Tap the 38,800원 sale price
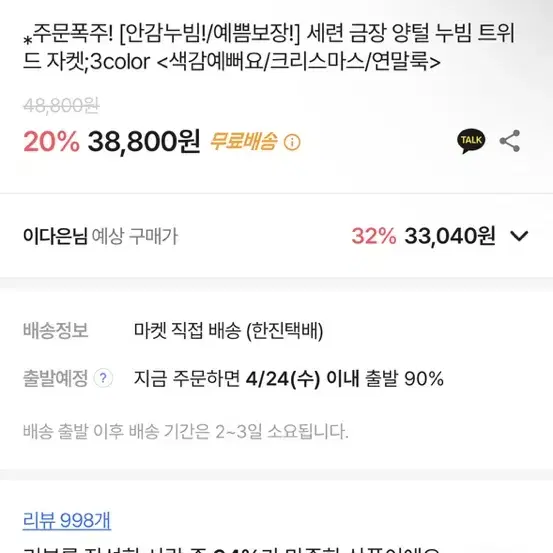The height and width of the screenshot is (553, 553). click(144, 141)
